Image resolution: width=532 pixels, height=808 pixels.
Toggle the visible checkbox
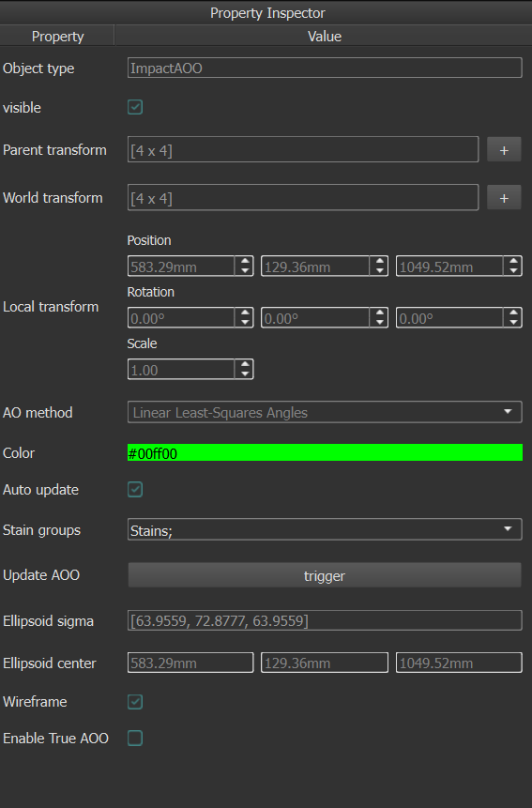[x=135, y=107]
